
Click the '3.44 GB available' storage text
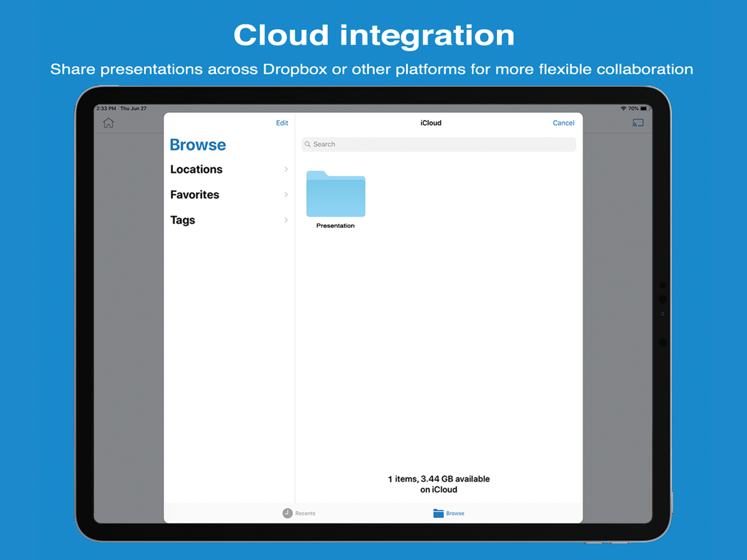click(x=455, y=479)
